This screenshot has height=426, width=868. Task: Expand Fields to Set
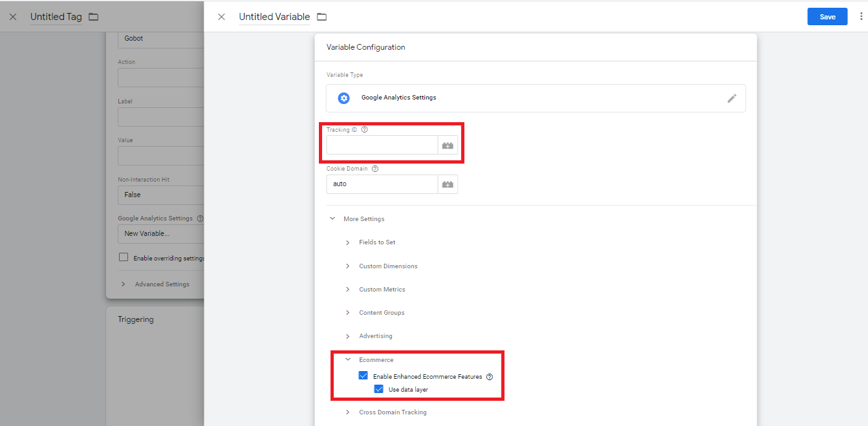pyautogui.click(x=348, y=242)
